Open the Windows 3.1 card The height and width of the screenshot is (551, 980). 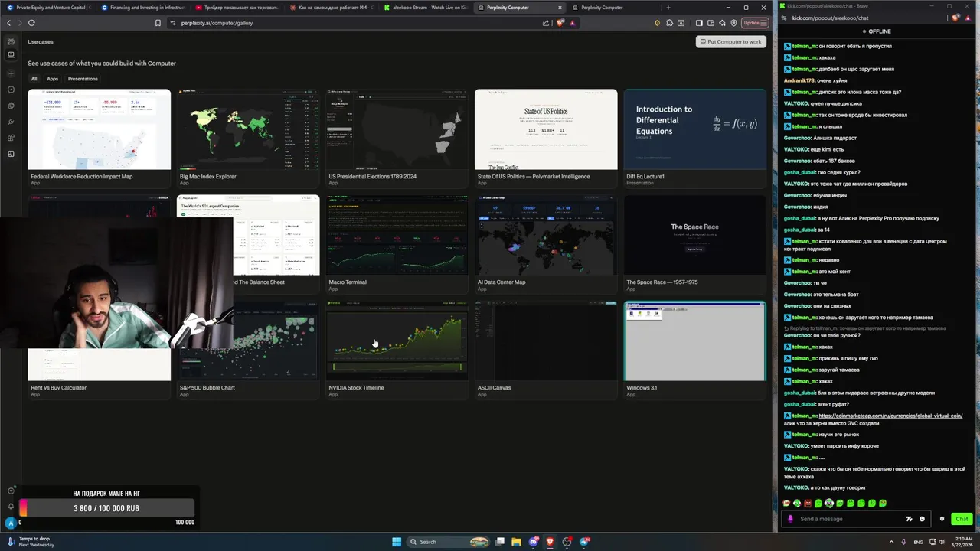click(x=694, y=349)
